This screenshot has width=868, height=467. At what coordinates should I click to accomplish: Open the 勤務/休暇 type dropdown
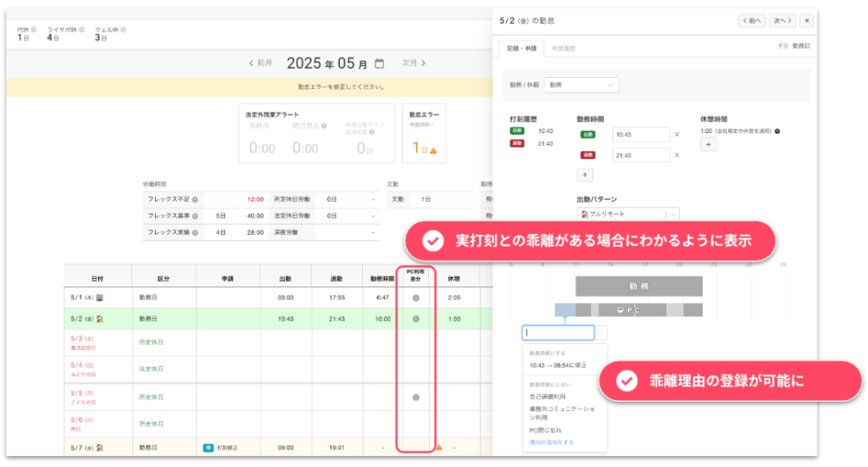pyautogui.click(x=581, y=86)
